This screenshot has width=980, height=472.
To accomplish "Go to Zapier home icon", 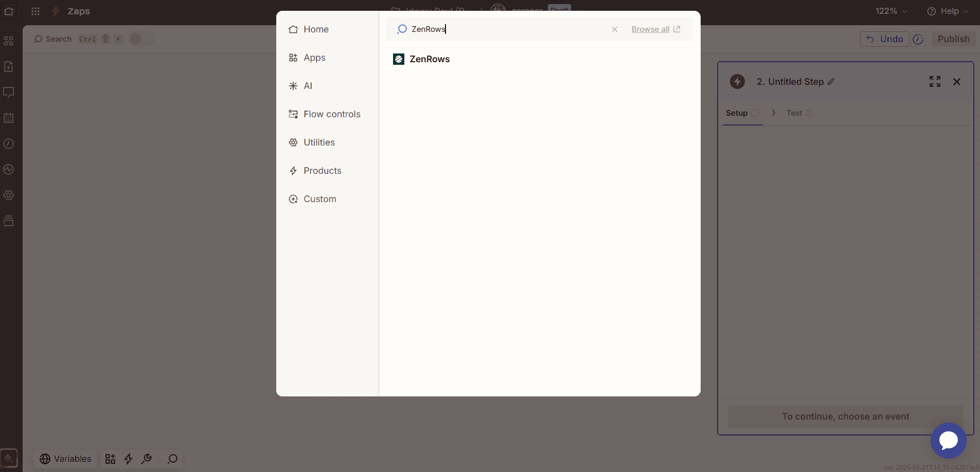I will pos(9,11).
